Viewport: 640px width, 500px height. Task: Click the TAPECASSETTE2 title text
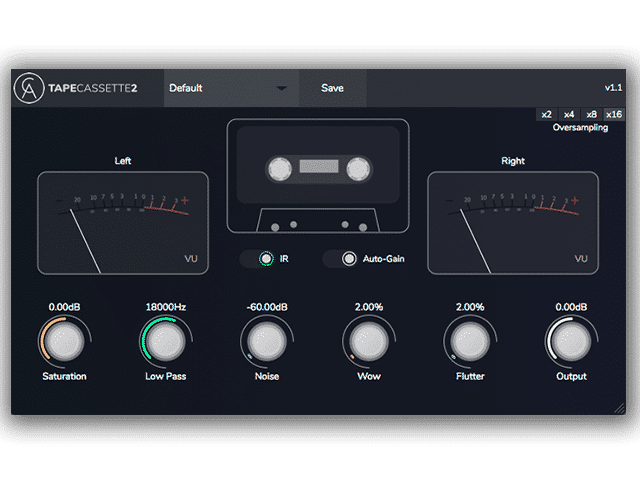click(93, 88)
